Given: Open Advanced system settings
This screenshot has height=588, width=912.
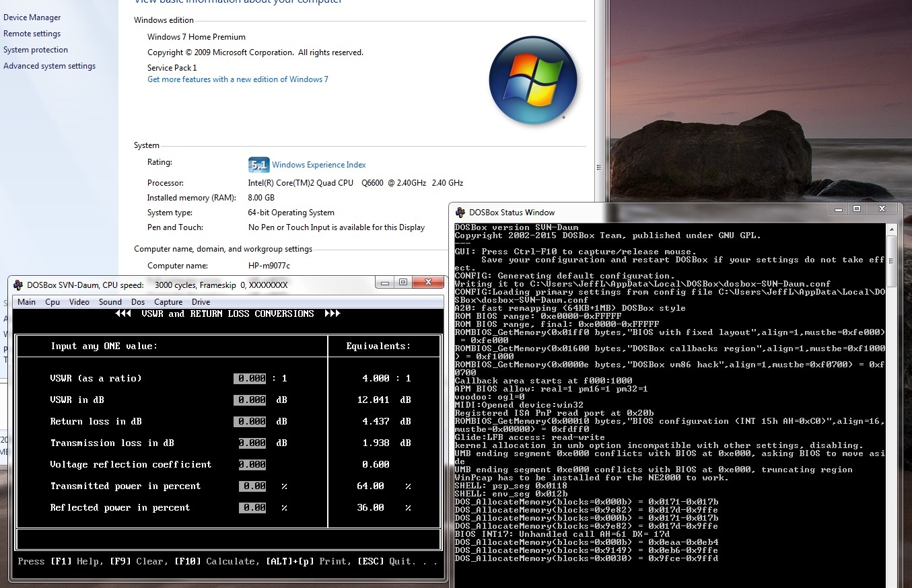Looking at the screenshot, I should pos(49,66).
